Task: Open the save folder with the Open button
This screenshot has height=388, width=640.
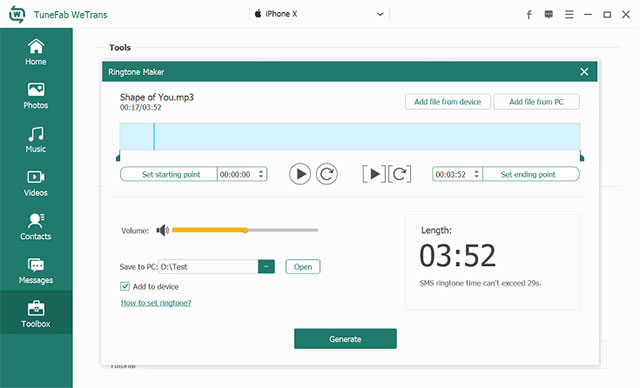Action: click(x=302, y=267)
